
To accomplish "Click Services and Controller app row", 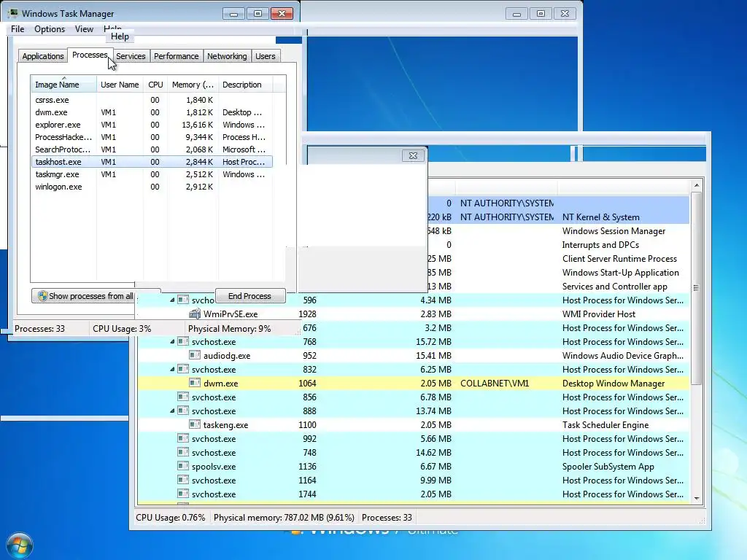I will tap(558, 286).
